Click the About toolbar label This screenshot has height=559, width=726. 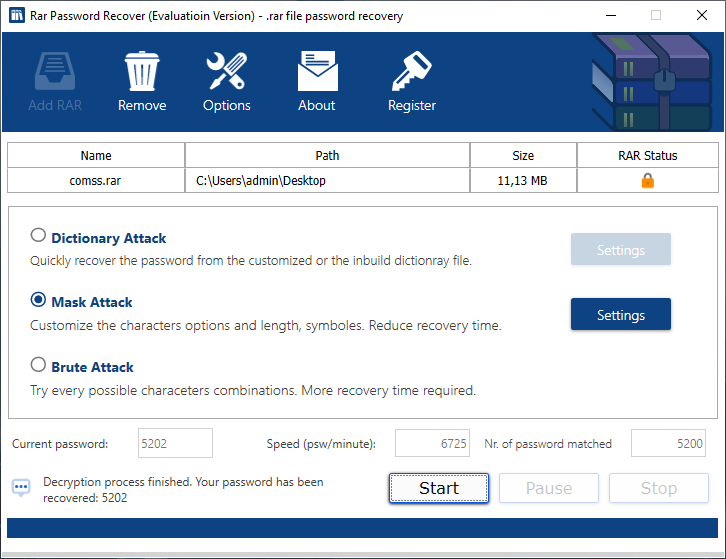coord(317,105)
